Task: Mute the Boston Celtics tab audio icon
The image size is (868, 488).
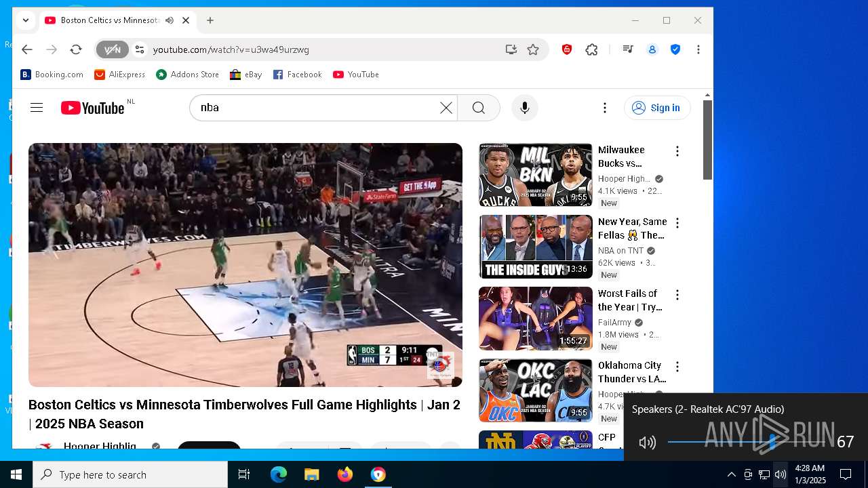Action: click(x=170, y=20)
